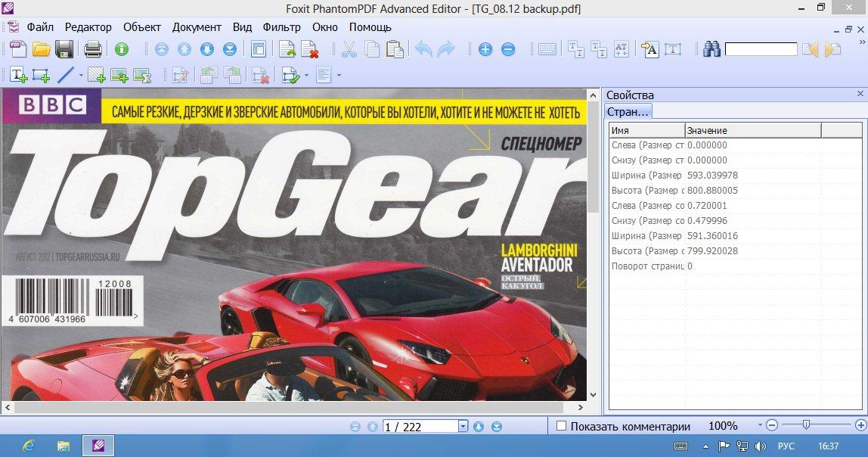
Task: Open the Фильтр menu
Action: pyautogui.click(x=282, y=27)
